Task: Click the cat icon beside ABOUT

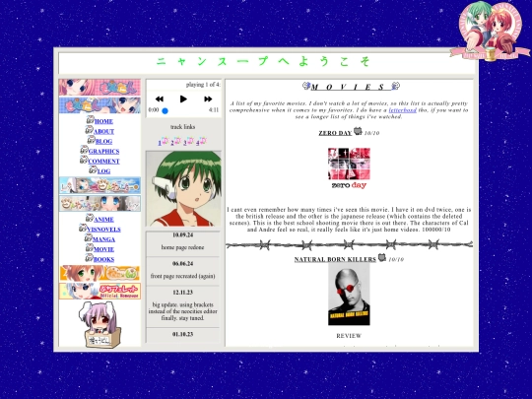Action: (90, 130)
